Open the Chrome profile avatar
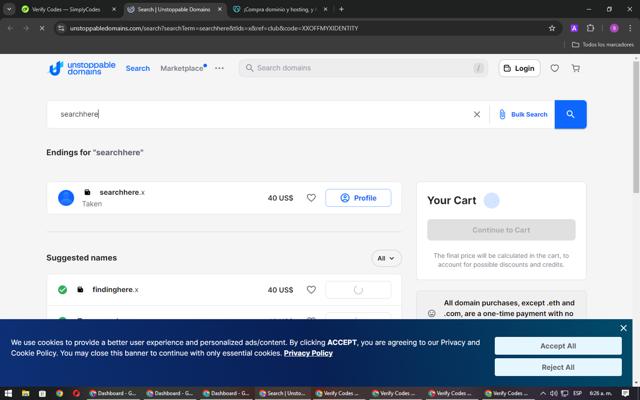This screenshot has height=400, width=640. click(614, 28)
